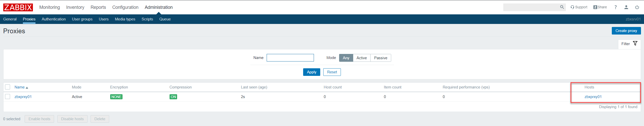
Task: Click the NONE encryption badge
Action: [x=116, y=97]
